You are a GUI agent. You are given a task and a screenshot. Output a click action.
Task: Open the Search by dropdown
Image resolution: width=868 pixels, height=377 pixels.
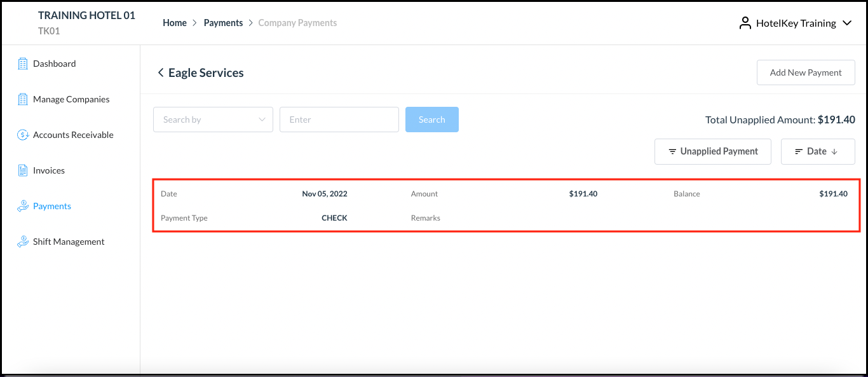[213, 120]
